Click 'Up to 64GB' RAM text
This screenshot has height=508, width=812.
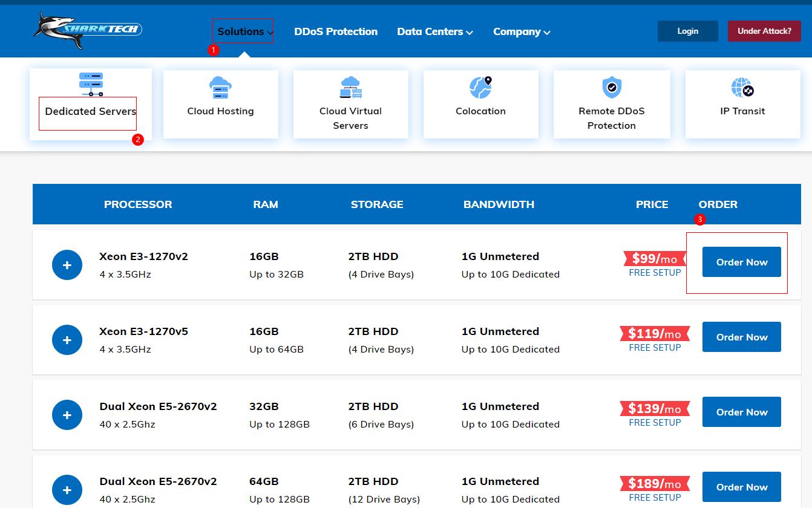tap(277, 350)
